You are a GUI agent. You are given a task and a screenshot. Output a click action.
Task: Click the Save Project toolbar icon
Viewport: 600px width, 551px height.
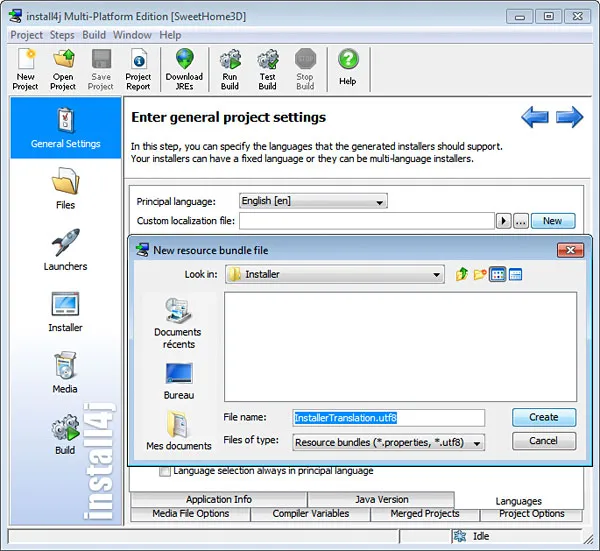[101, 69]
